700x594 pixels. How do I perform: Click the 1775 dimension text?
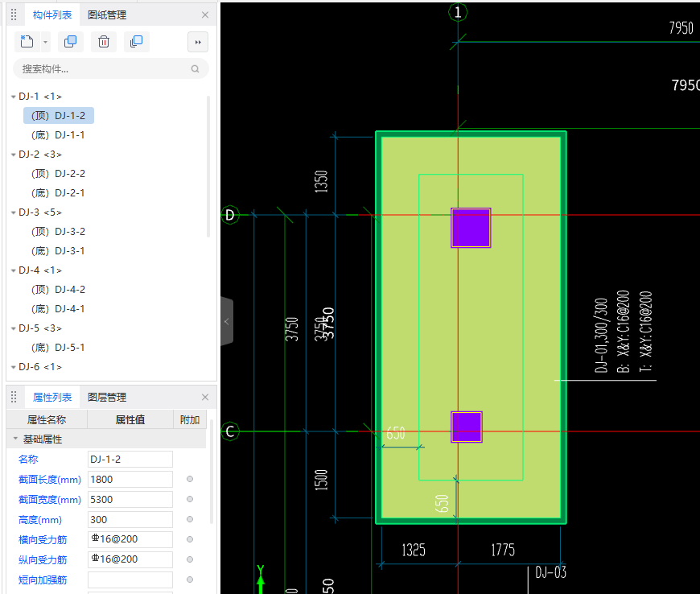(503, 550)
